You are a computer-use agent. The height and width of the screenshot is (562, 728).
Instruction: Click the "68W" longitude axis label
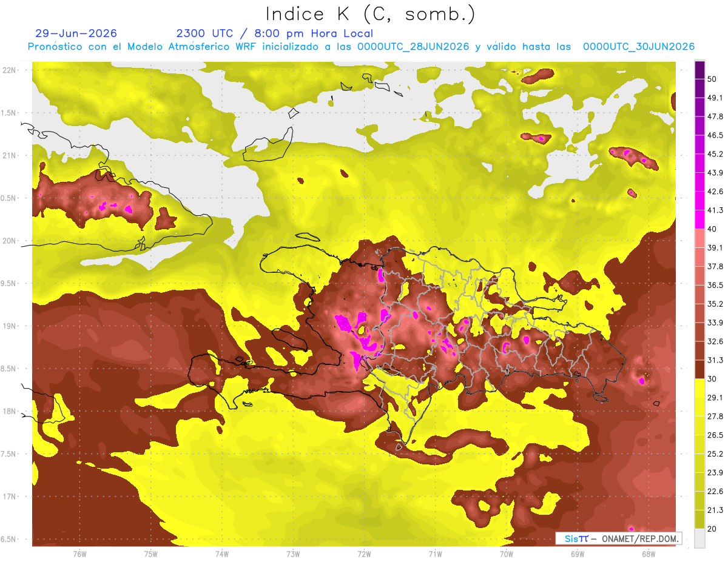click(x=648, y=554)
